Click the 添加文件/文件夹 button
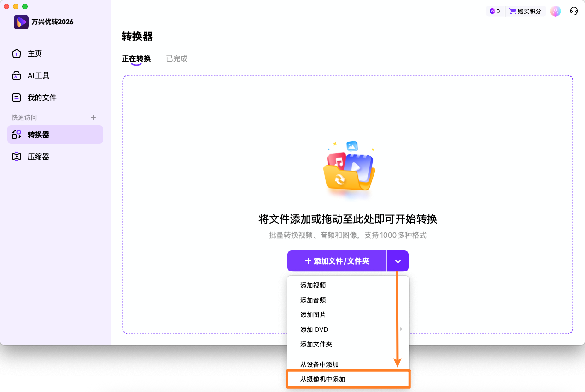The width and height of the screenshot is (585, 392). coord(337,260)
